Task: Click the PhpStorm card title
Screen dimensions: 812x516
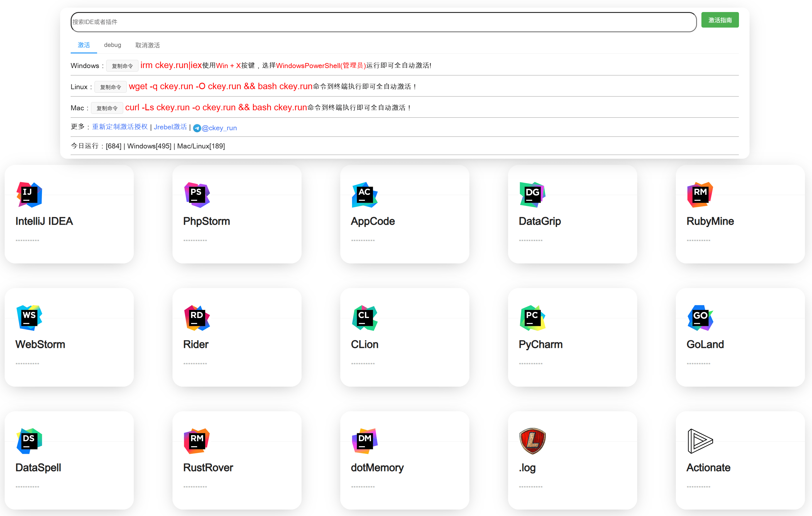Action: pos(206,221)
